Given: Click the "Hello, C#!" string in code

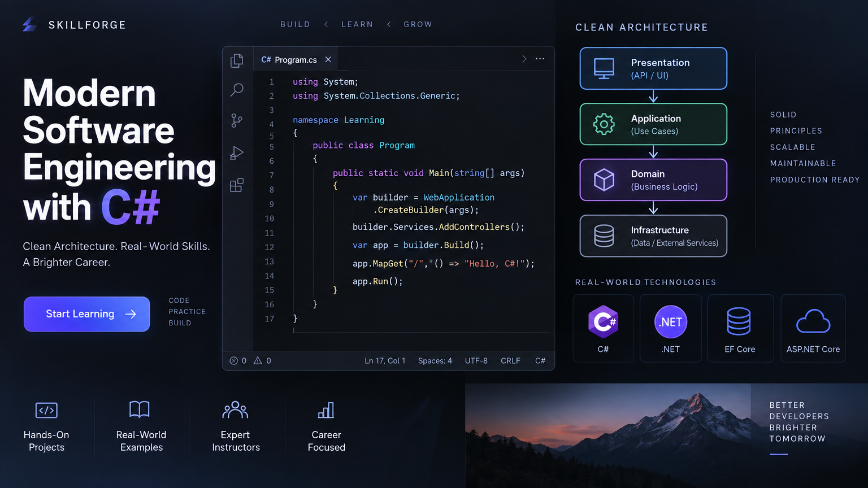Looking at the screenshot, I should coord(495,264).
